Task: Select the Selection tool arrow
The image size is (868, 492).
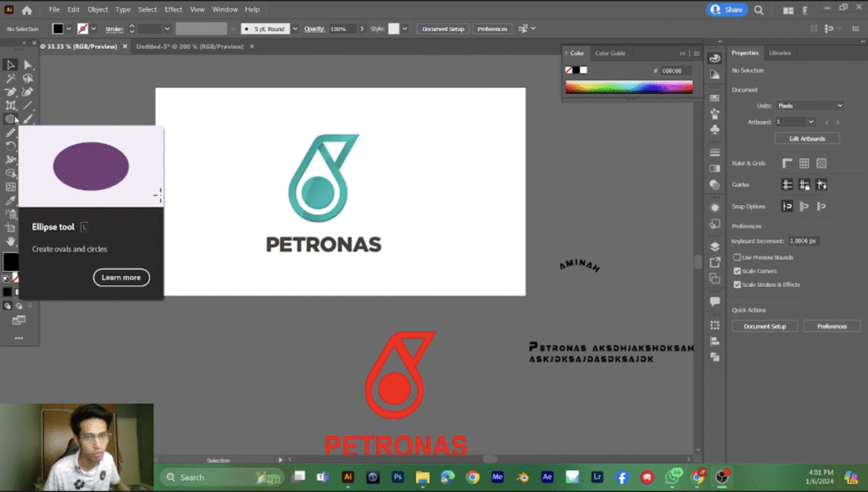Action: tap(10, 64)
